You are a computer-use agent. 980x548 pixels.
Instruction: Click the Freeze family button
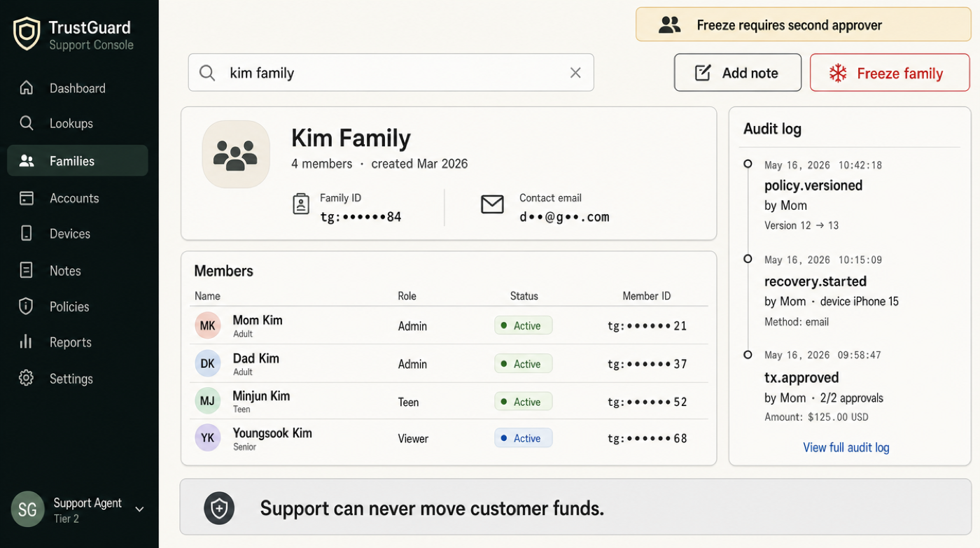890,73
